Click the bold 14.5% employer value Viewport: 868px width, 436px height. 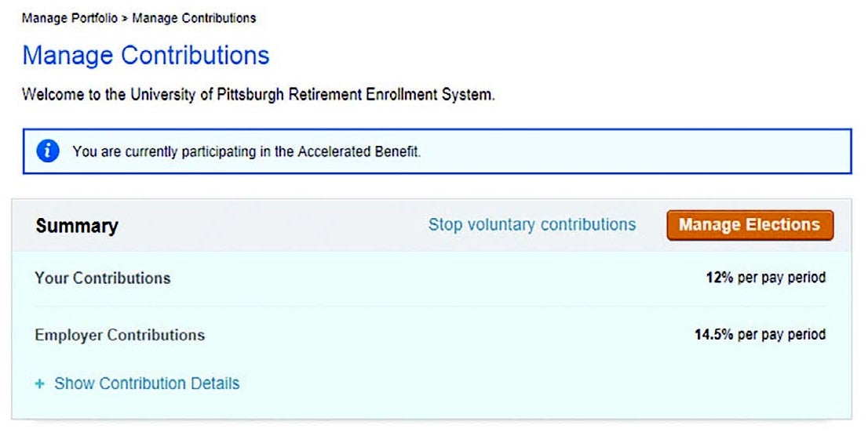tap(714, 335)
